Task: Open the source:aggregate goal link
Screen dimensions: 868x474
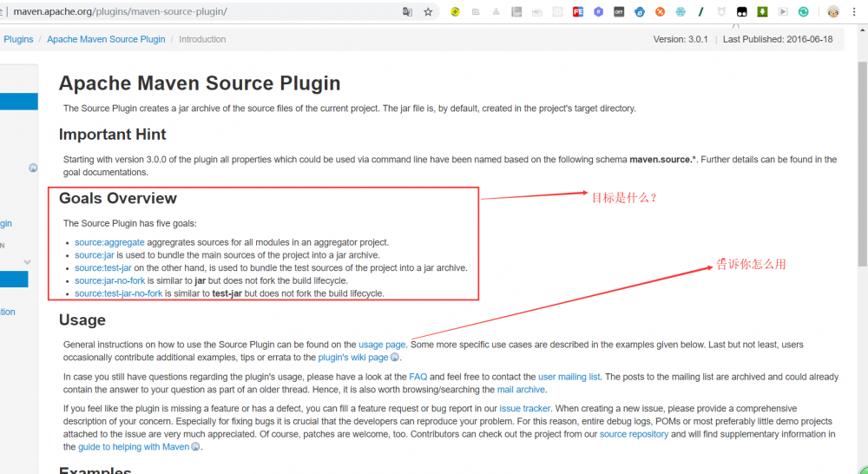Action: 109,242
